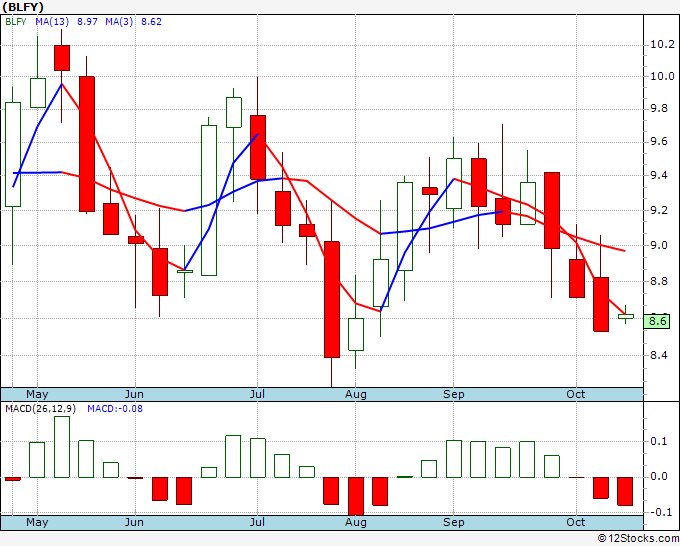The height and width of the screenshot is (546, 680).
Task: Click Jun on the MACD panel time axis
Action: (x=134, y=522)
